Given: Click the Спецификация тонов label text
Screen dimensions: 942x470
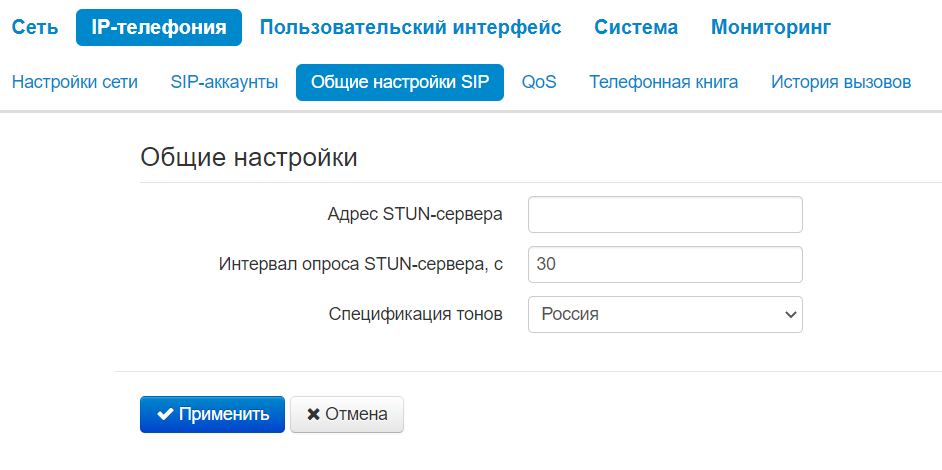Looking at the screenshot, I should pos(415,314).
